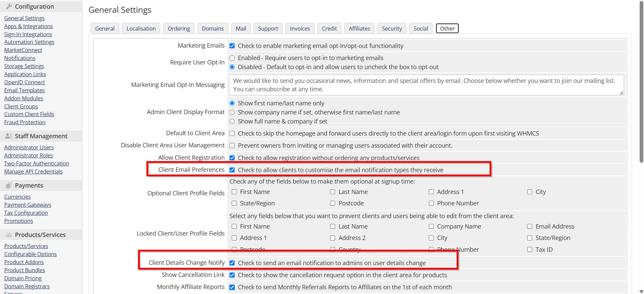Open Administrator Roles link
This screenshot has width=644, height=294.
click(29, 155)
